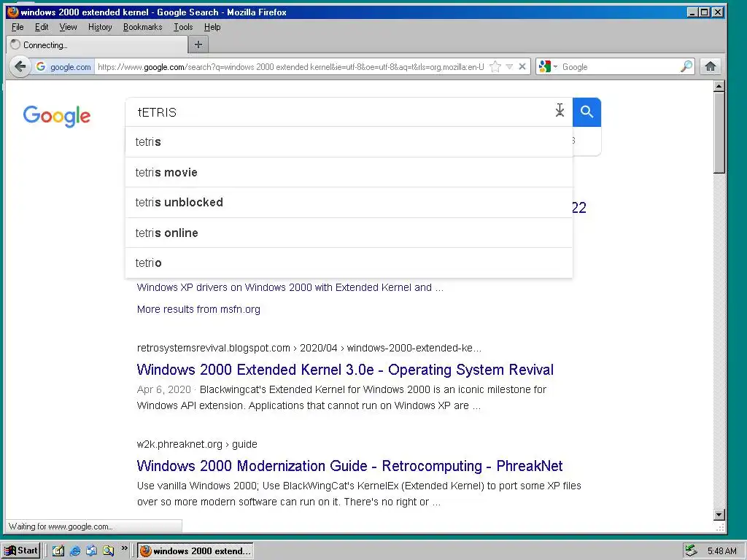Click the Firefox back arrow button
This screenshot has height=560, width=747.
tap(20, 66)
